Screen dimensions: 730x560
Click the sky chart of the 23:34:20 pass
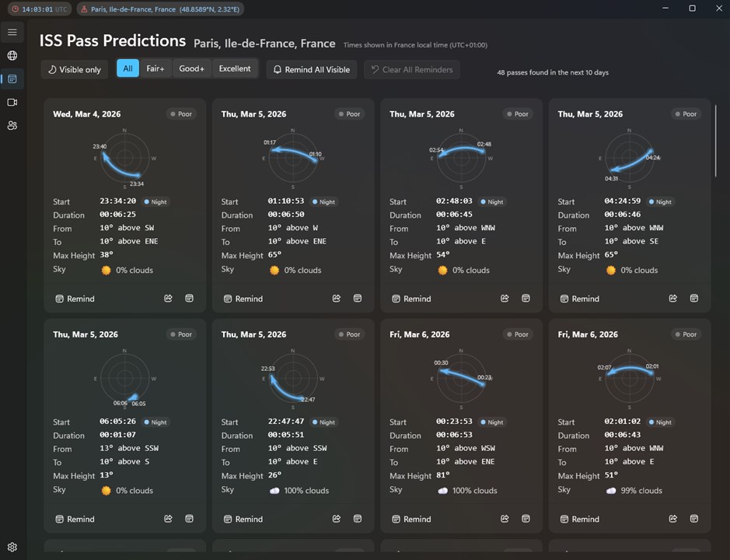coord(124,158)
